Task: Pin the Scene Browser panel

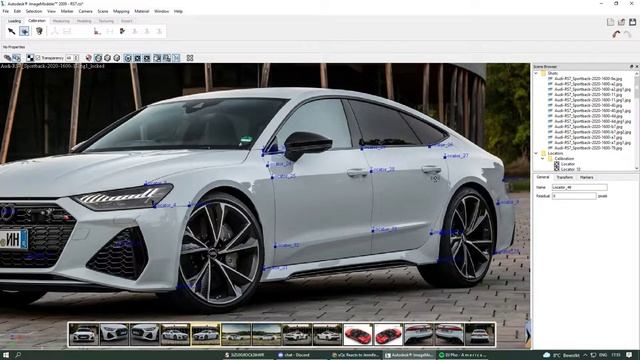Action: 631,67
